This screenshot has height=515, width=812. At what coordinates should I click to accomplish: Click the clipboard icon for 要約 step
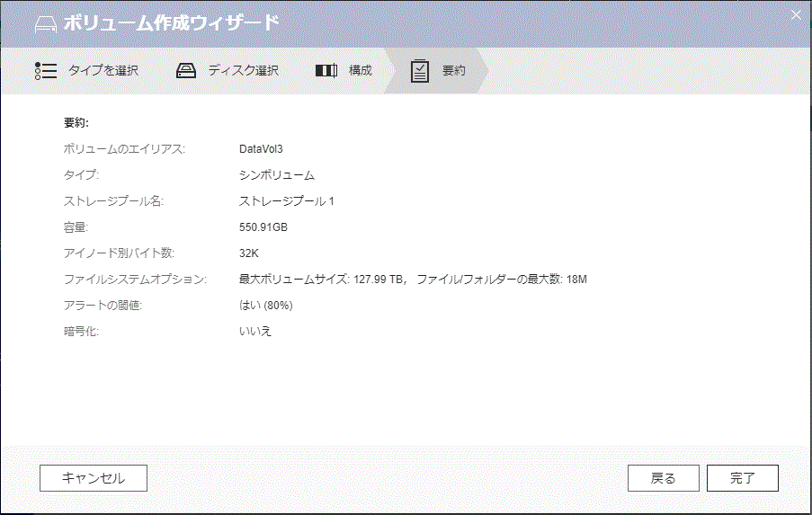(x=420, y=70)
